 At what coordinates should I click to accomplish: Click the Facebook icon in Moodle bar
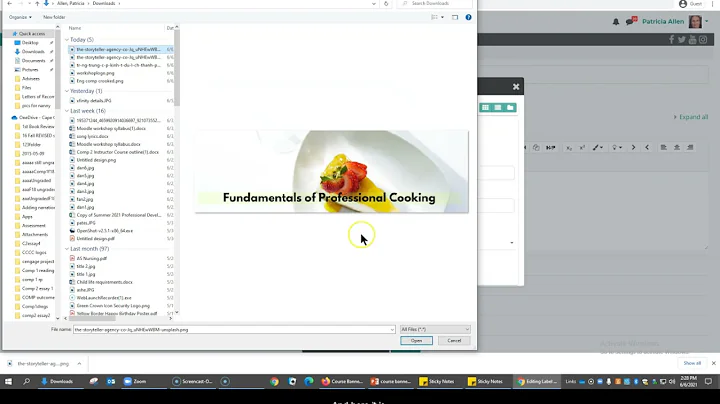coord(671,39)
